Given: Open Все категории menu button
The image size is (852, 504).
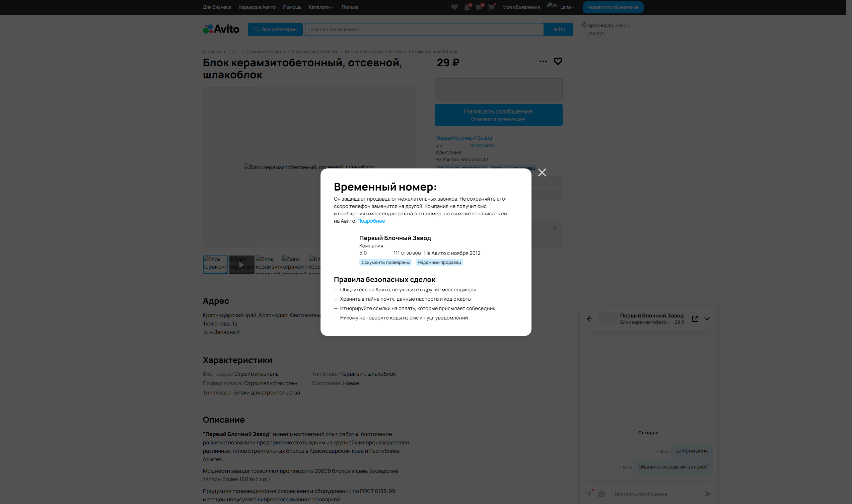Looking at the screenshot, I should point(275,29).
